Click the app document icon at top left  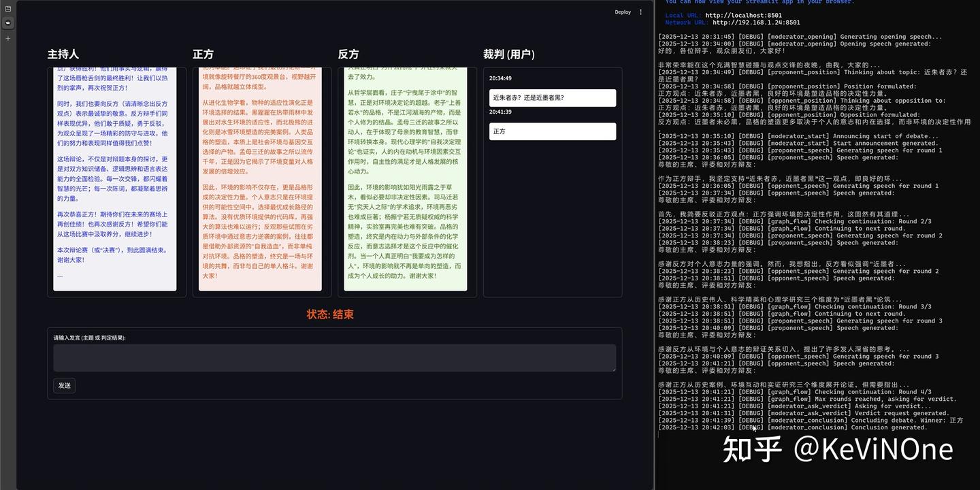tap(7, 7)
